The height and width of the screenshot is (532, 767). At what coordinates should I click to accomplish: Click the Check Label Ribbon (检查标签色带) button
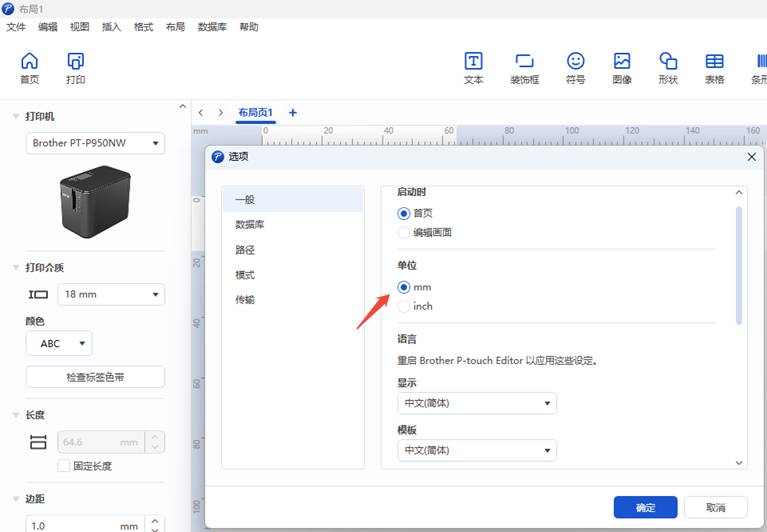click(95, 377)
